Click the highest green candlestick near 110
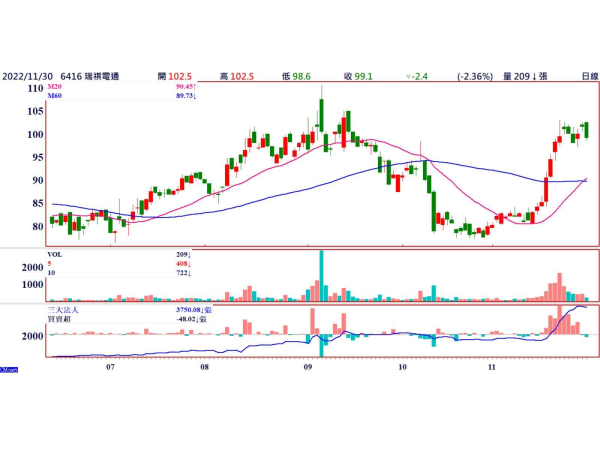This screenshot has width=600, height=450. [321, 115]
